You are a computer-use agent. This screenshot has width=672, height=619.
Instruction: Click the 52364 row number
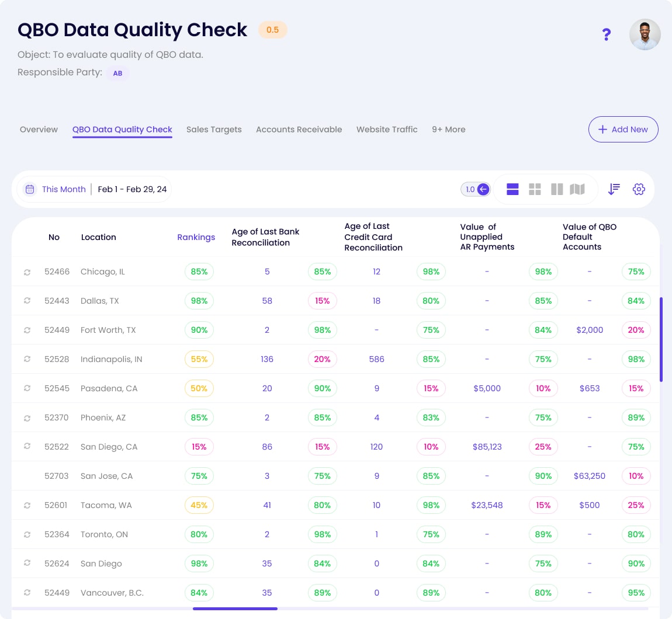pos(57,534)
